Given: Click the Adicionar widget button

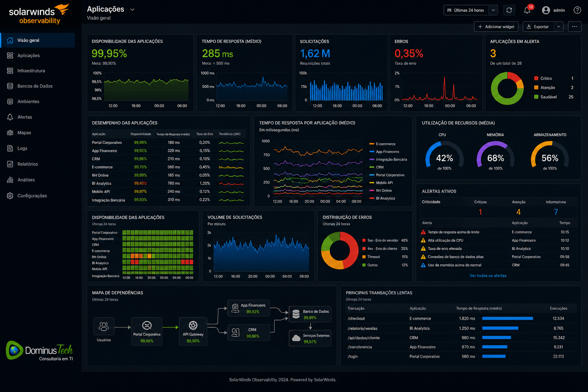Looking at the screenshot, I should (496, 26).
